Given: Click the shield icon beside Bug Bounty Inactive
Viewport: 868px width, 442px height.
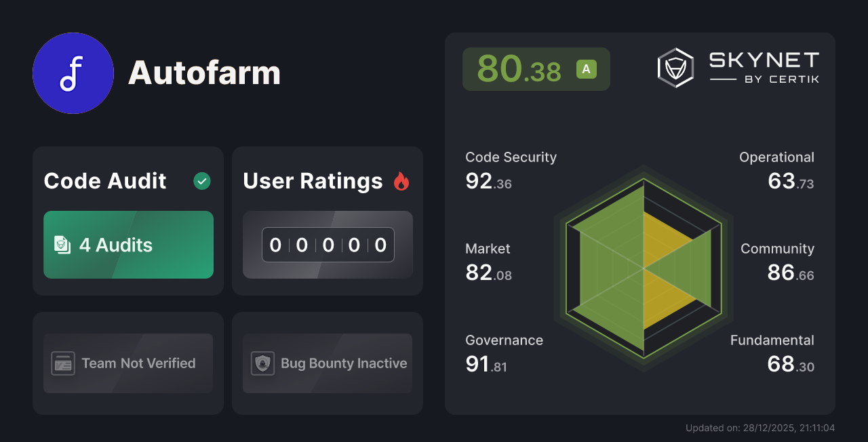Looking at the screenshot, I should 264,363.
